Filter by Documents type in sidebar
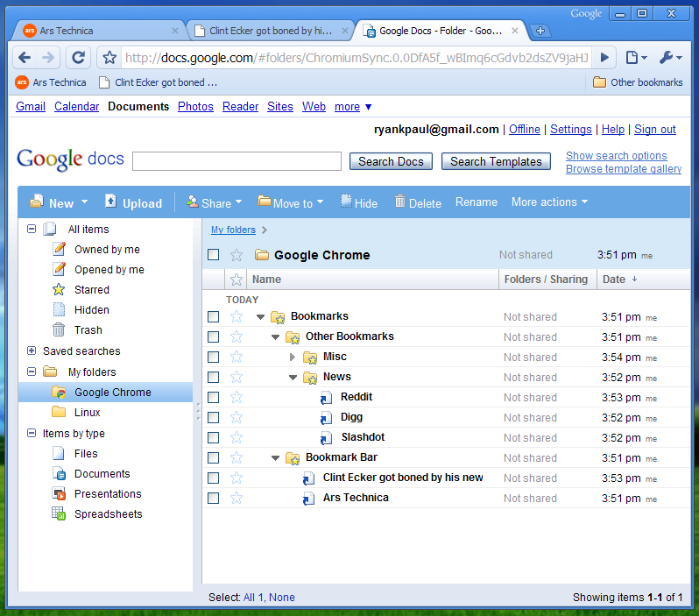The image size is (699, 616). [102, 474]
